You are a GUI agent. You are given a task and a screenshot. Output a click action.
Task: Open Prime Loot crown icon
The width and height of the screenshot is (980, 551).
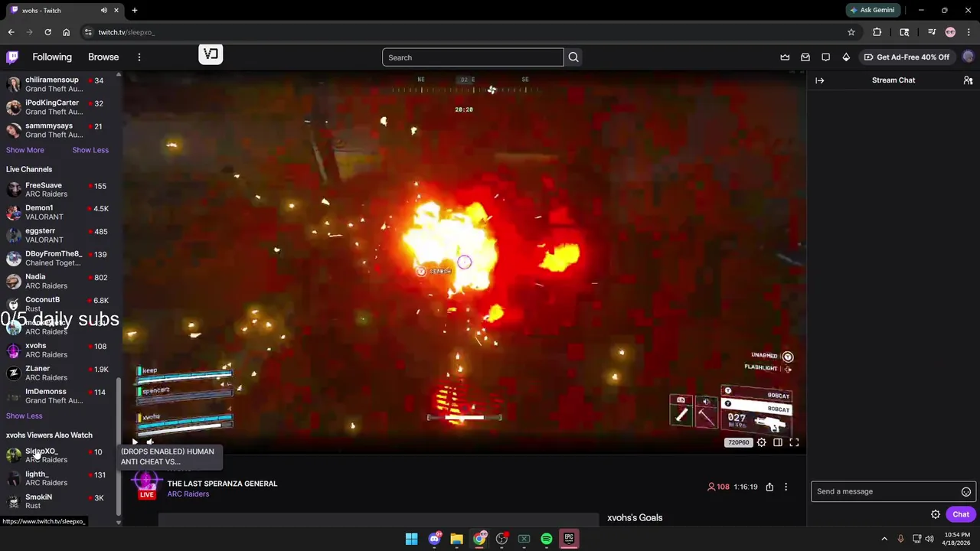click(785, 57)
